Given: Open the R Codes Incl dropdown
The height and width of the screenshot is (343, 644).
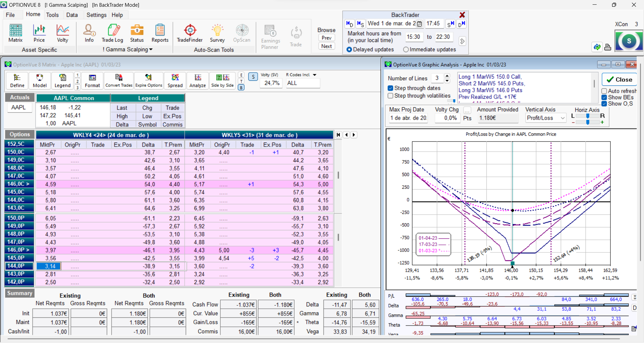Looking at the screenshot, I should click(314, 75).
